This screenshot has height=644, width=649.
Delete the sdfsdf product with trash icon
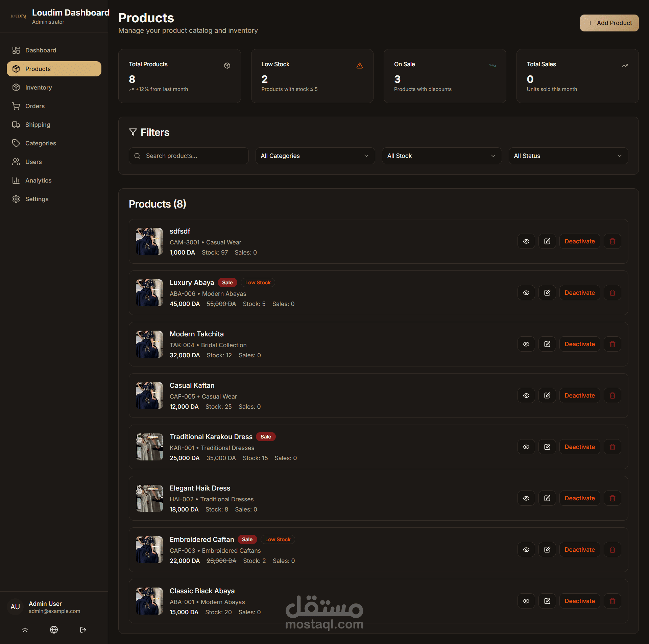[612, 241]
